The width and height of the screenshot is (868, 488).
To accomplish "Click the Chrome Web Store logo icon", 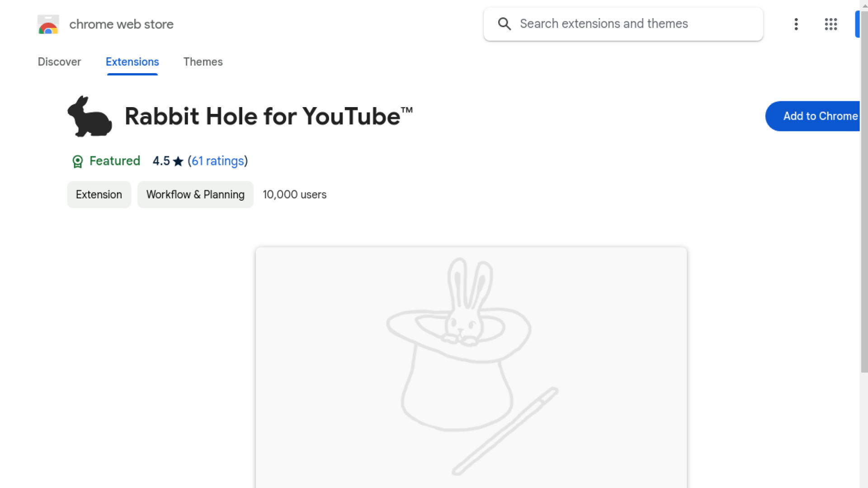I will click(48, 24).
